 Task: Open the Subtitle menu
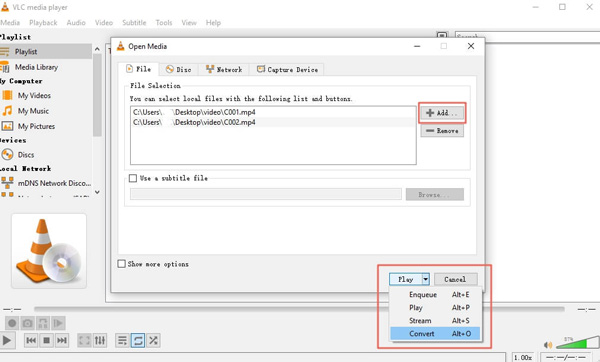point(134,23)
